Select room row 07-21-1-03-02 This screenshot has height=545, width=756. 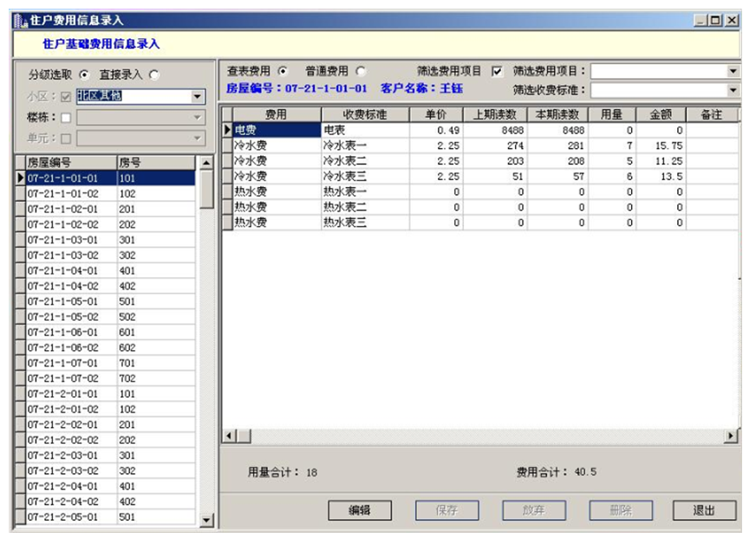[x=62, y=256]
